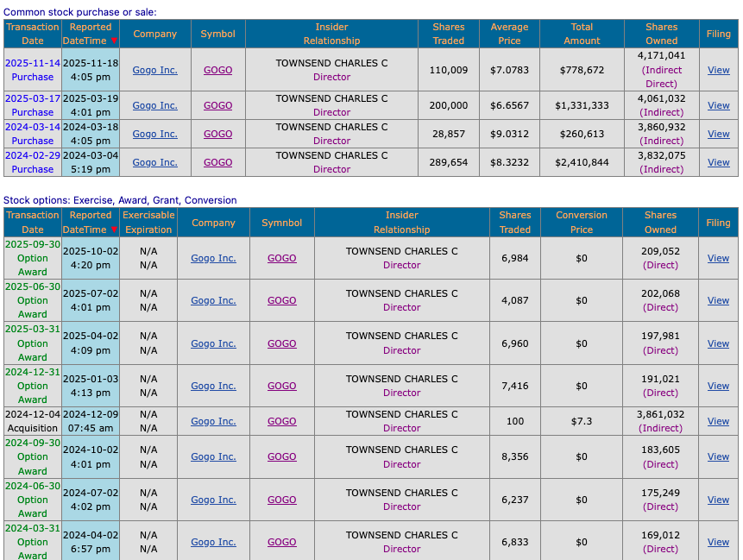Image resolution: width=743 pixels, height=560 pixels.
Task: Select the $2,410,844 total amount cell
Action: coord(582,162)
